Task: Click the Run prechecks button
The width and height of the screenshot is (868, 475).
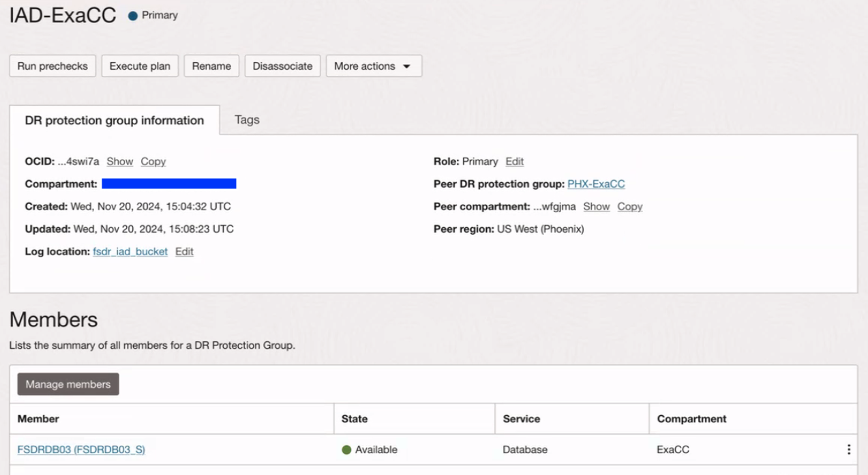Action: (x=53, y=66)
